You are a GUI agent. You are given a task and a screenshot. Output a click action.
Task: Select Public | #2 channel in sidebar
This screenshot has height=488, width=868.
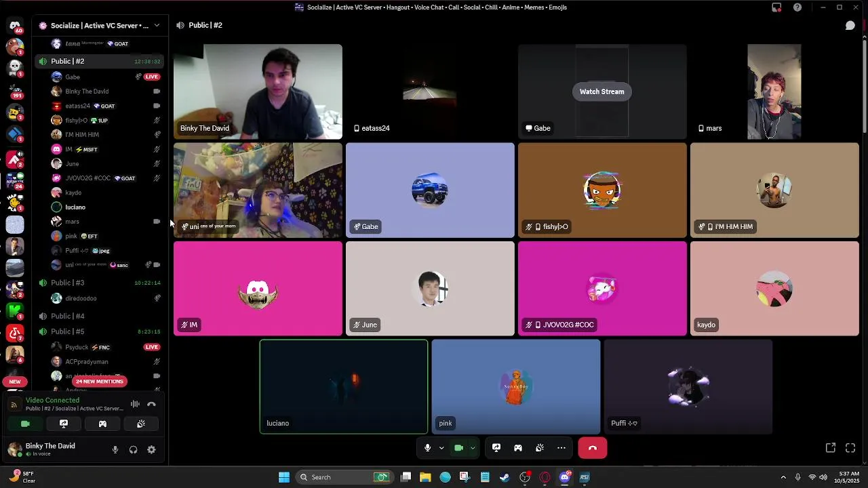(100, 61)
